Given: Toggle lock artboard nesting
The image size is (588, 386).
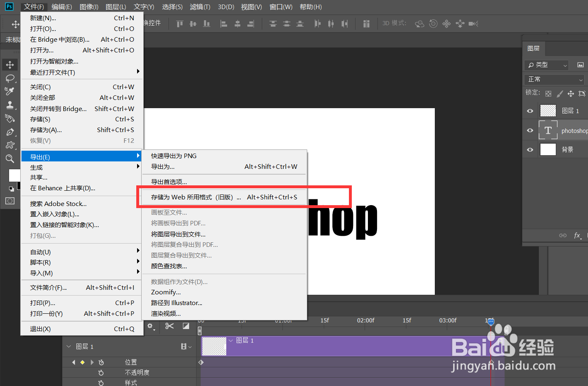Looking at the screenshot, I should tap(582, 94).
